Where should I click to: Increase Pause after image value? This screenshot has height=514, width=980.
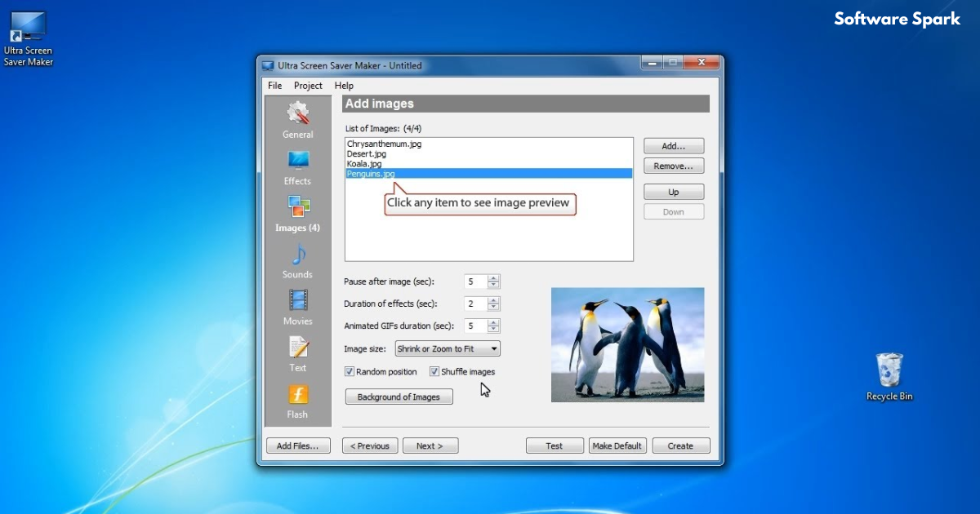tap(493, 278)
